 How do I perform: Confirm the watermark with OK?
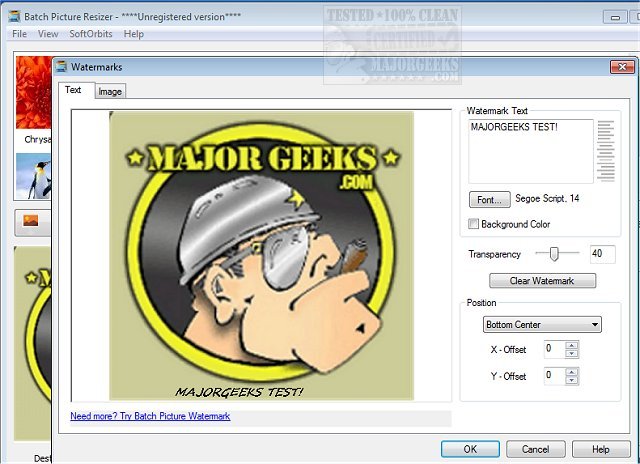pos(470,449)
